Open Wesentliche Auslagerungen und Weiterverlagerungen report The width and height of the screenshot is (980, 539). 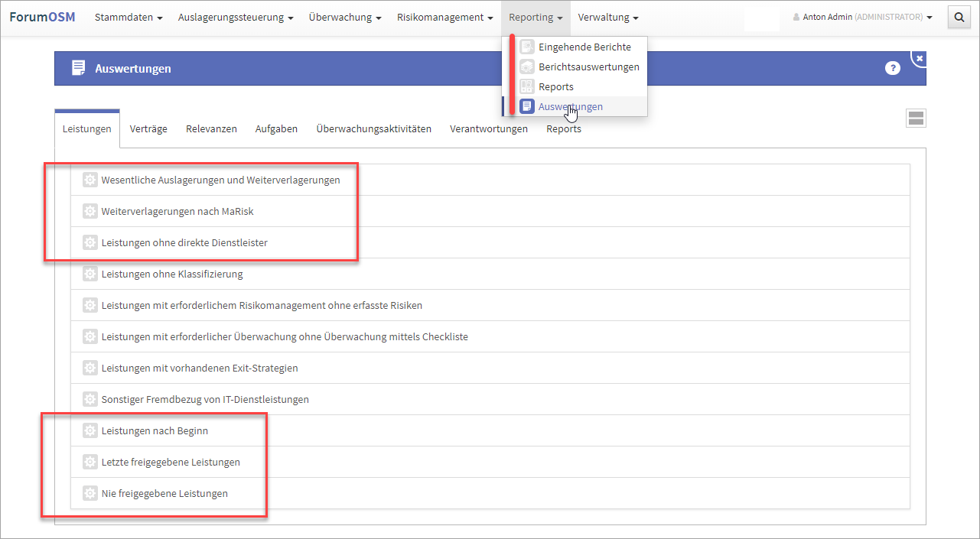[220, 180]
